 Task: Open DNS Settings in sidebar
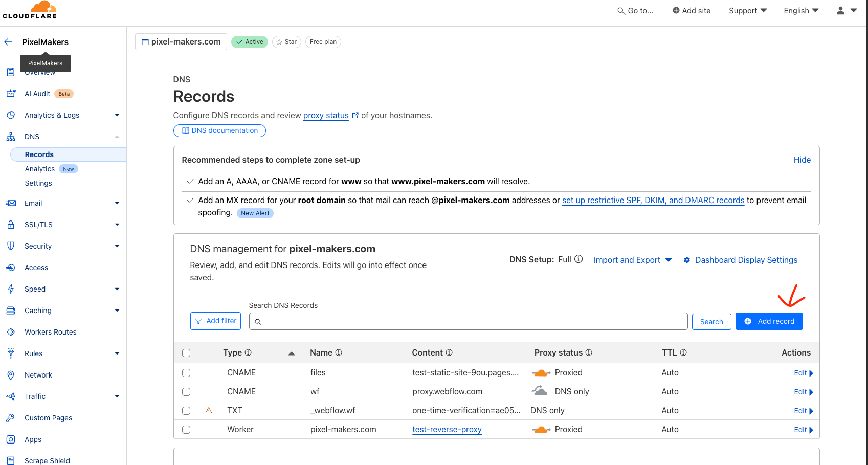tap(38, 183)
